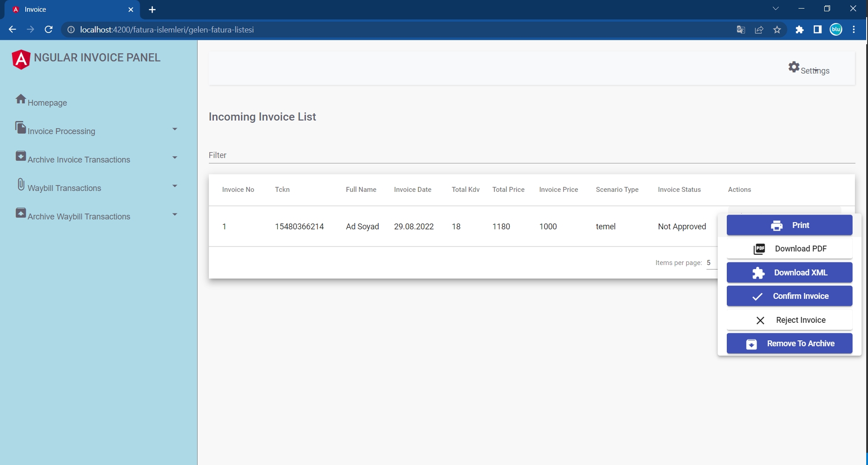
Task: Choose Remove To Archive option
Action: pos(790,344)
